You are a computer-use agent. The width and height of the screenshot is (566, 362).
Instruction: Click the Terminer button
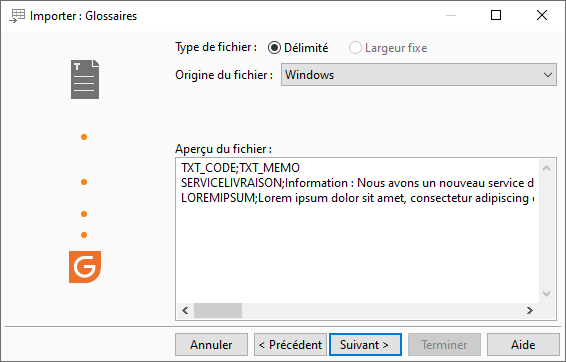(444, 345)
